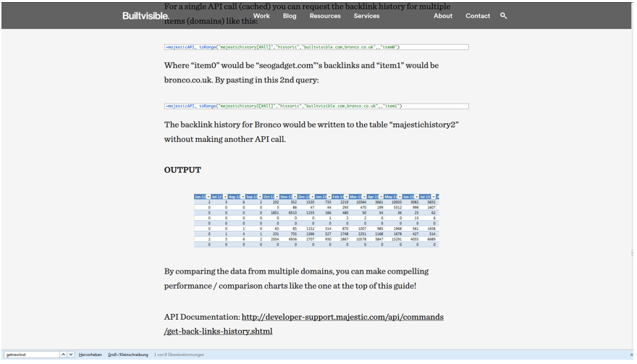Click the first majesticAPI item0 formula box
Screen dimensions: 637x364
316,47
